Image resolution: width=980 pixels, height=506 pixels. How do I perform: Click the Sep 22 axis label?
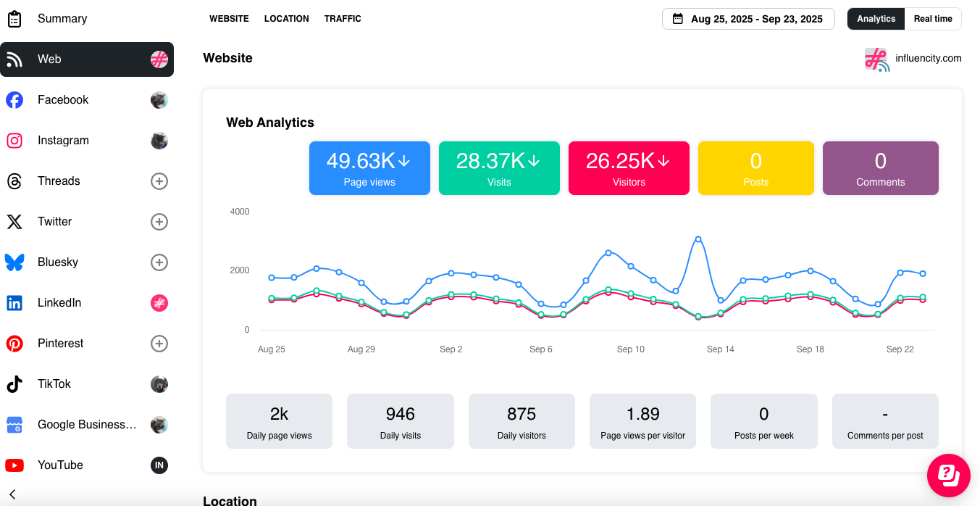[900, 349]
